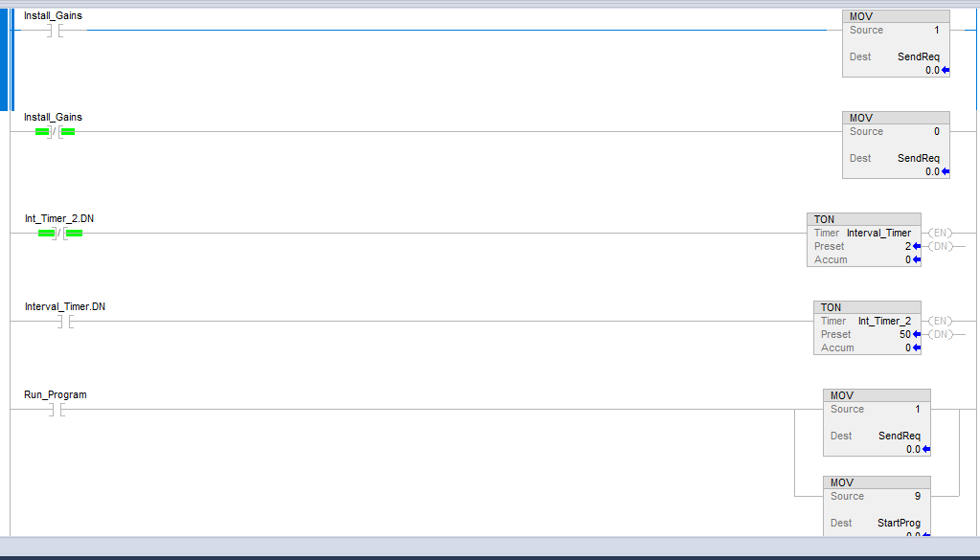Click the Install_Gains normally open contact

click(x=57, y=31)
